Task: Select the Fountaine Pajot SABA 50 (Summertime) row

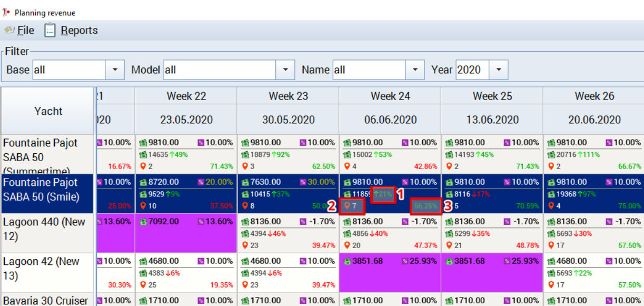Action: click(x=47, y=154)
